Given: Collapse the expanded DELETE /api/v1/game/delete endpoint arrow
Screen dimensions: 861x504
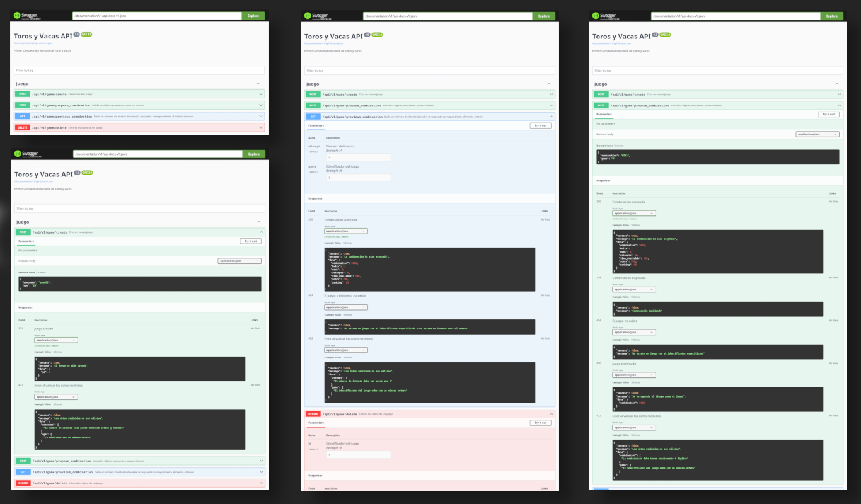Looking at the screenshot, I should pyautogui.click(x=552, y=414).
